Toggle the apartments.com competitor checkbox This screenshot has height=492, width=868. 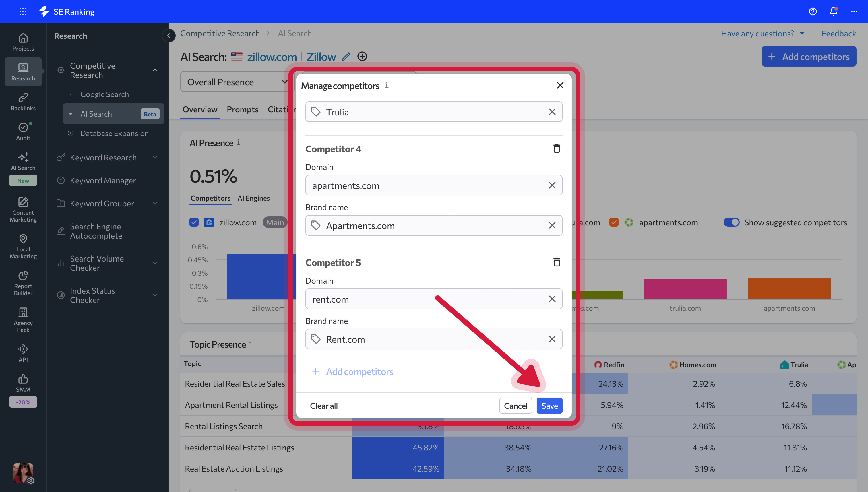click(614, 222)
